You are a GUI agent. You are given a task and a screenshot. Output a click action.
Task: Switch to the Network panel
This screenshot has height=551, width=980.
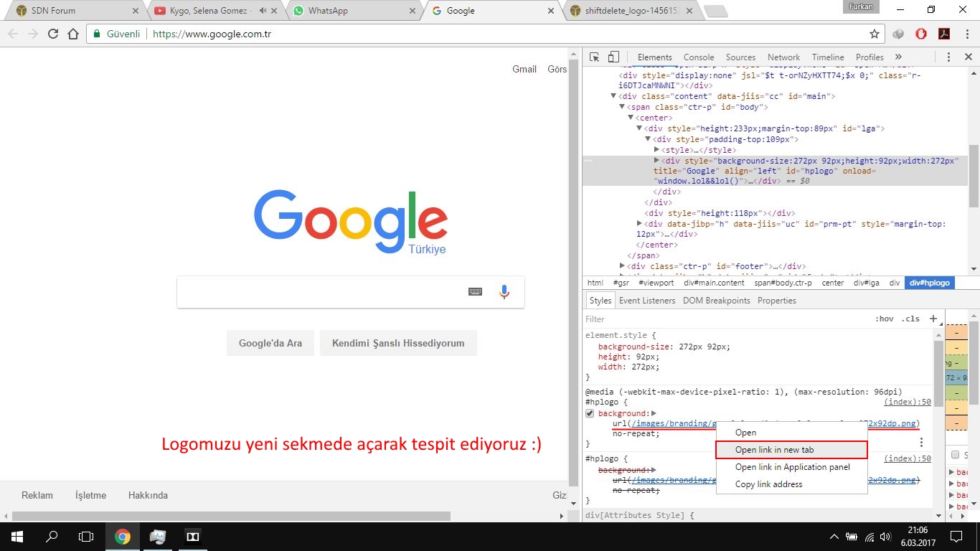pyautogui.click(x=783, y=57)
